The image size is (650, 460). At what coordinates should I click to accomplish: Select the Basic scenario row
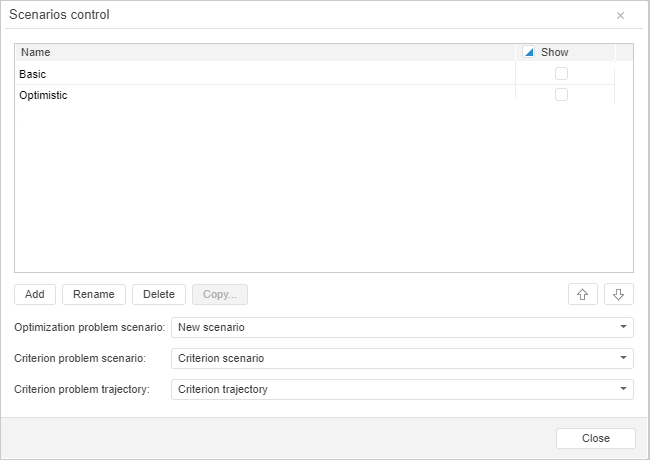click(x=200, y=74)
